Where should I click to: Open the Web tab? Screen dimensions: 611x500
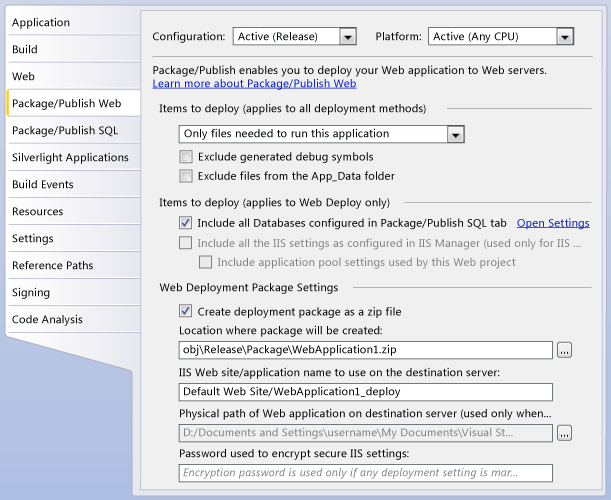pyautogui.click(x=74, y=76)
